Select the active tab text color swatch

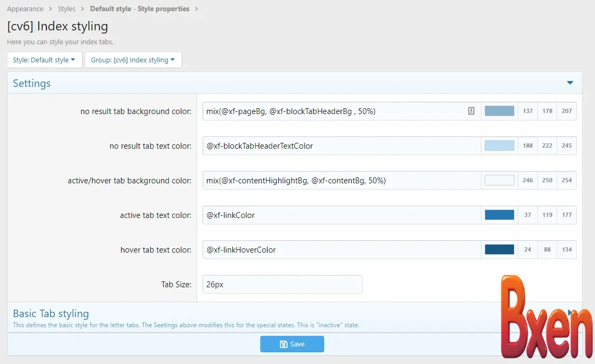pos(499,215)
